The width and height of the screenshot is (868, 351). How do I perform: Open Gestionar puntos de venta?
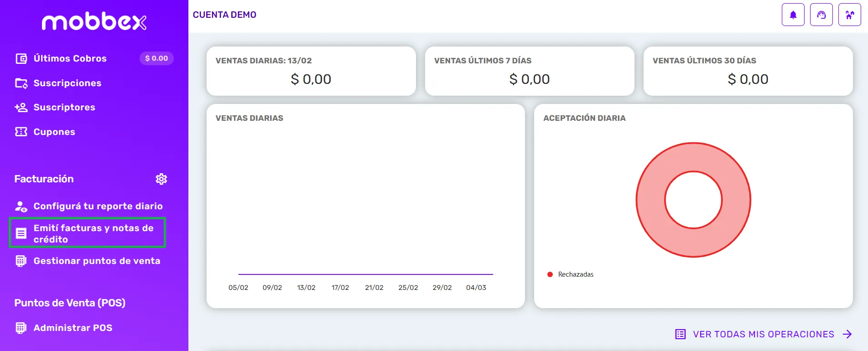[97, 261]
